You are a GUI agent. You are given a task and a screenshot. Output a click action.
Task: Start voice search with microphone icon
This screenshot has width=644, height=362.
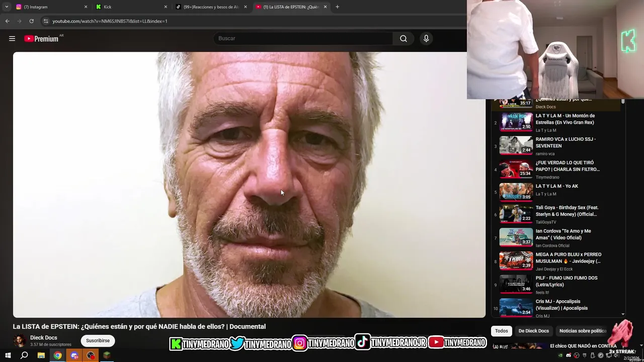pos(426,39)
